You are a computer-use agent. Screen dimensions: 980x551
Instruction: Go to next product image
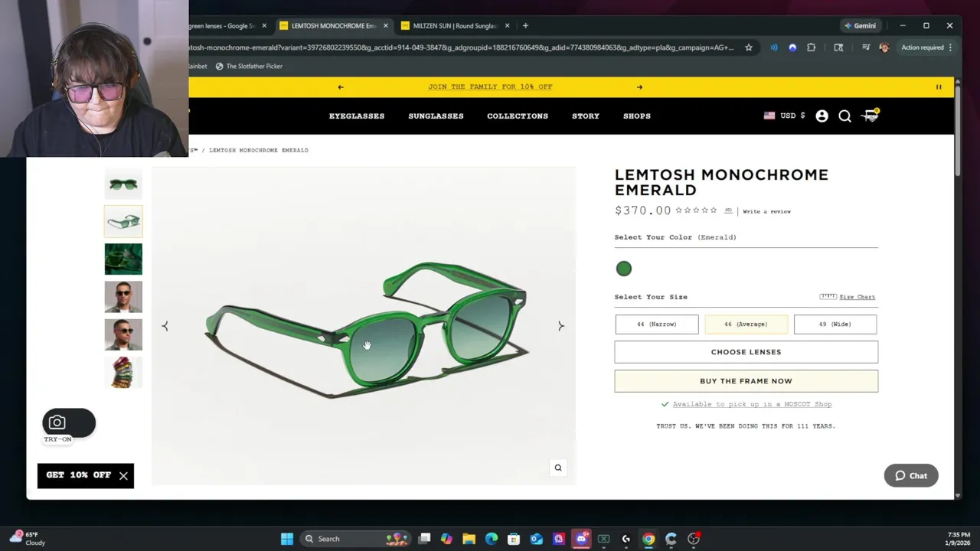click(x=560, y=326)
